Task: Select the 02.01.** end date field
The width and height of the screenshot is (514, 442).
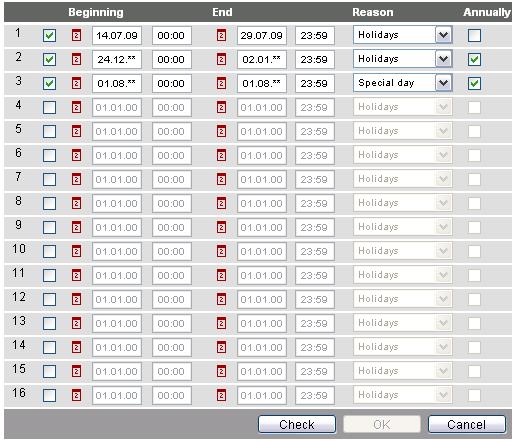Action: (262, 59)
